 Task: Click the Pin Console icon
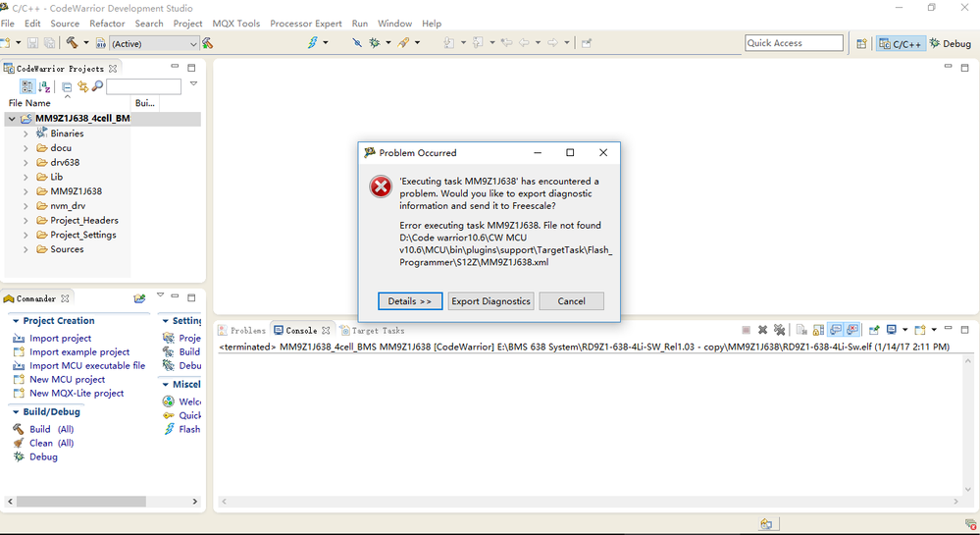[x=874, y=330]
